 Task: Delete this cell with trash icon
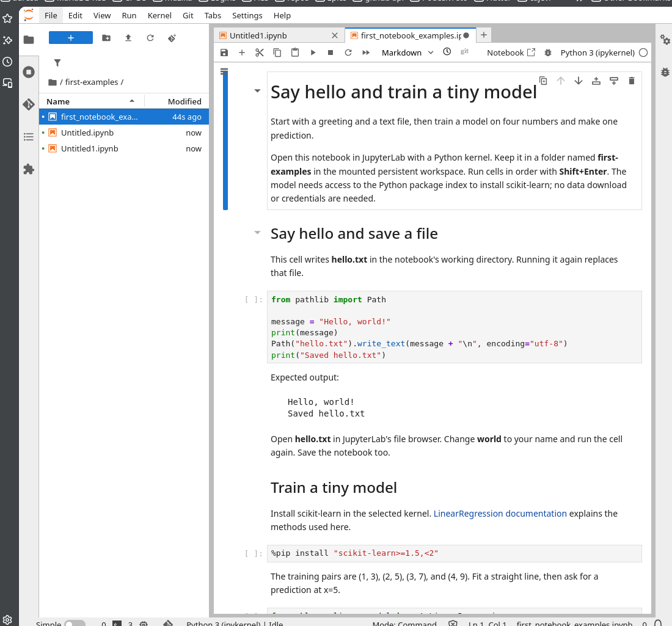631,81
